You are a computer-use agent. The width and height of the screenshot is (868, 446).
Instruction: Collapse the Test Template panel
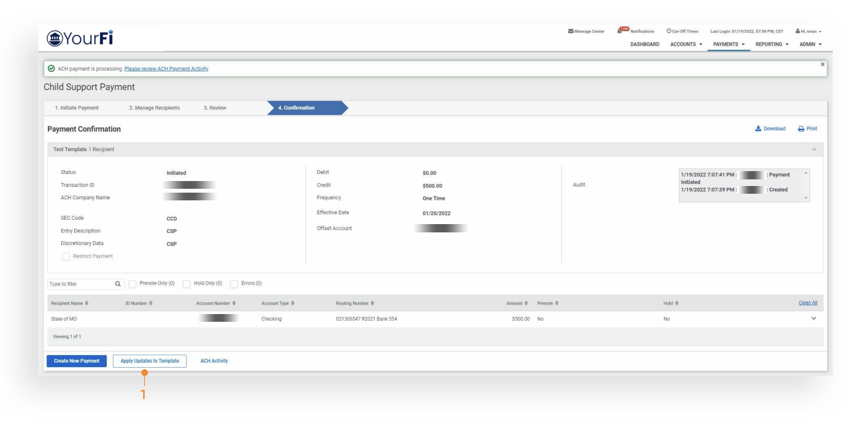click(814, 150)
